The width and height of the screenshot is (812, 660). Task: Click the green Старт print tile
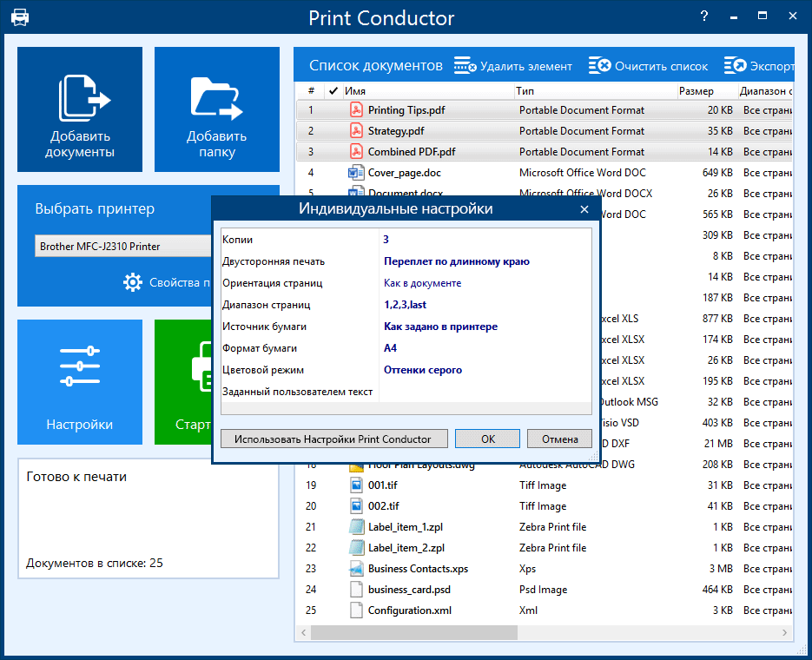(x=183, y=382)
